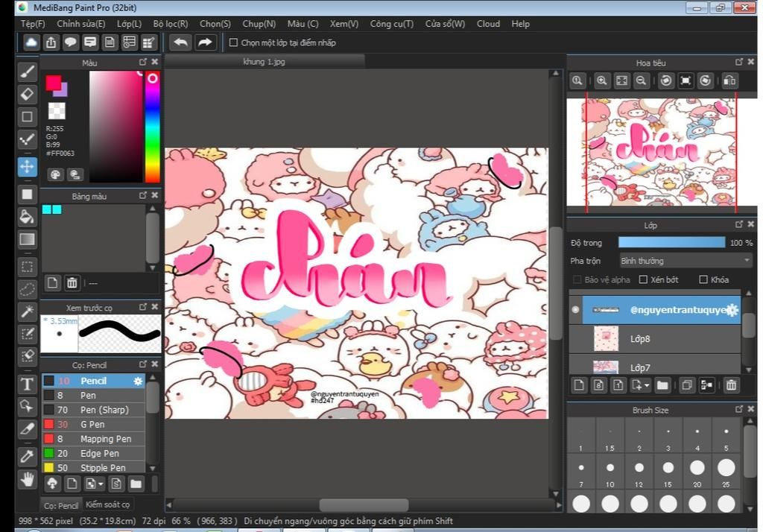Select the Eraser tool
This screenshot has height=532, width=763.
tap(28, 94)
